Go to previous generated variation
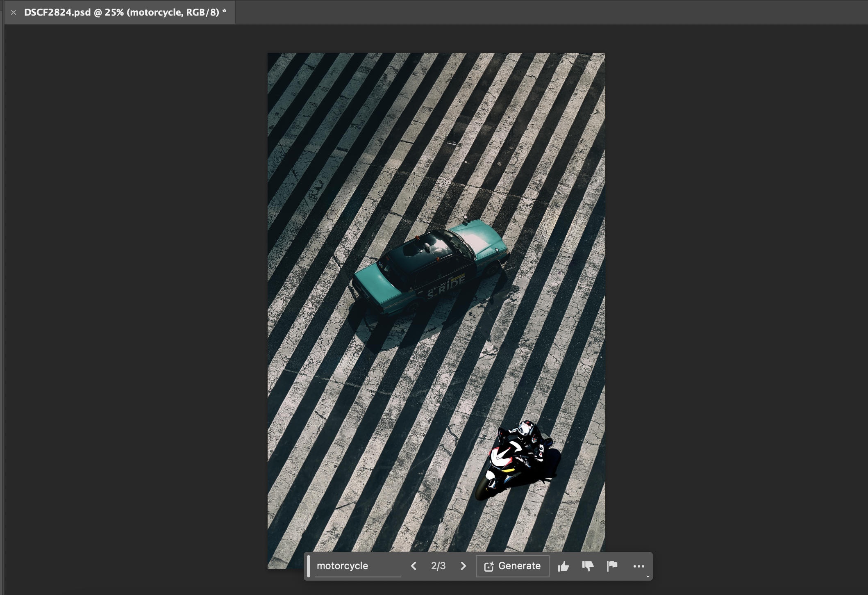Screen dimensions: 868x595 414,566
